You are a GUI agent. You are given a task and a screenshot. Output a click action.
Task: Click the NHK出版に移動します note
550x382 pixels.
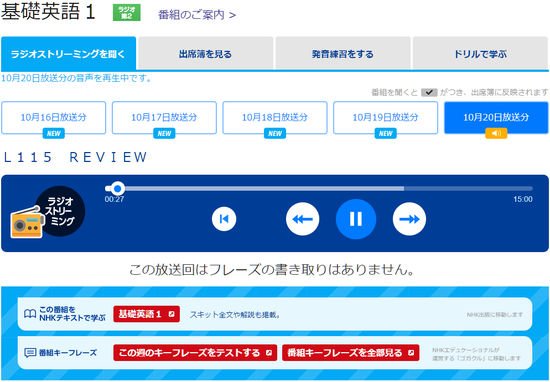[x=495, y=315]
